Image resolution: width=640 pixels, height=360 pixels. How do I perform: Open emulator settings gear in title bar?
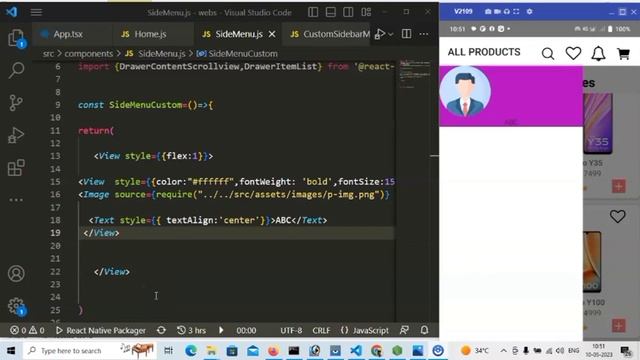pyautogui.click(x=529, y=11)
